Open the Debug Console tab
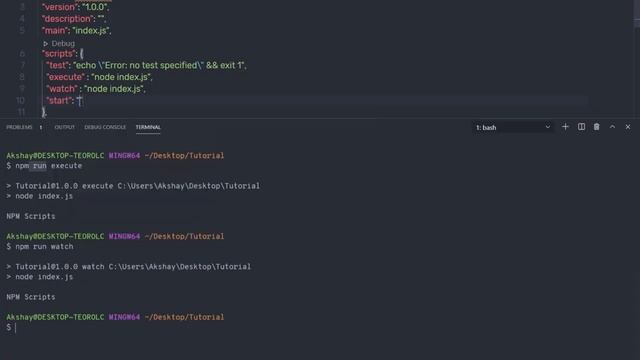The image size is (640, 360). 105,127
